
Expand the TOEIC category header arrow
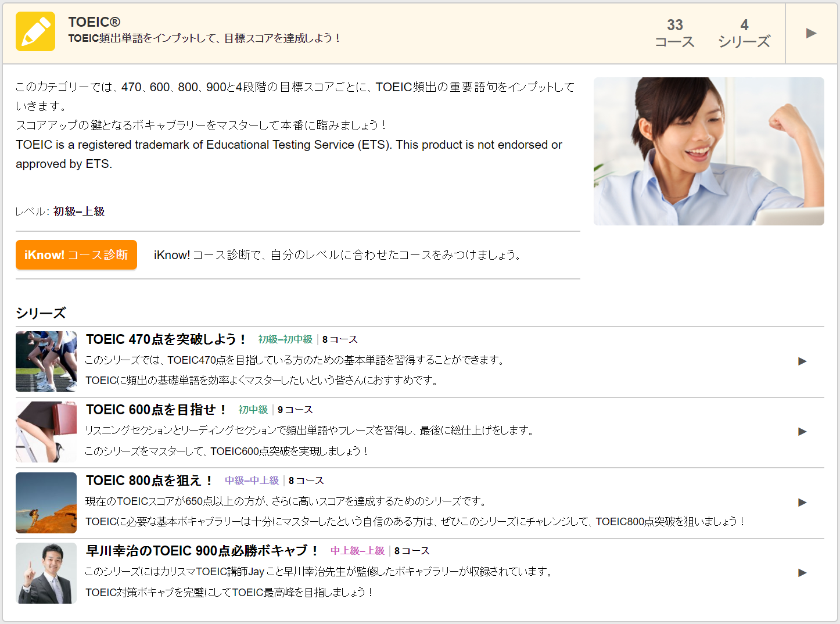[x=812, y=33]
